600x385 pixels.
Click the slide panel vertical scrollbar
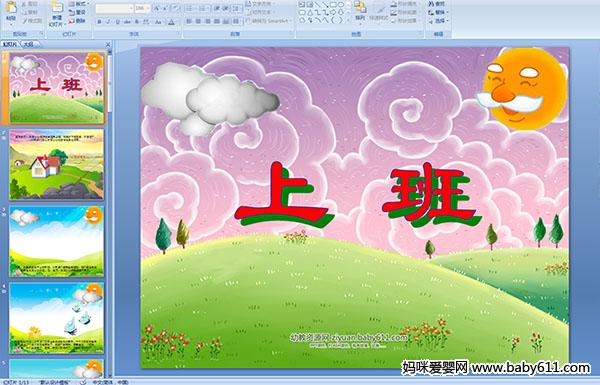point(109,213)
